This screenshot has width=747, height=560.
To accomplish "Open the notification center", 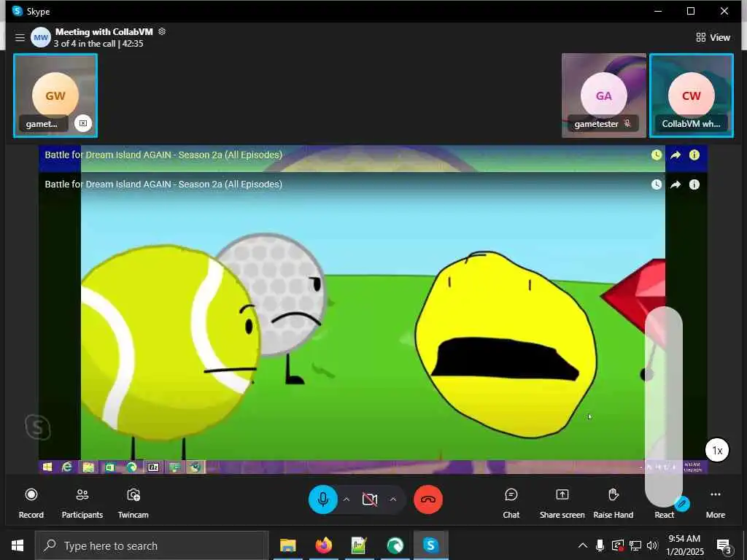I will pos(724,545).
